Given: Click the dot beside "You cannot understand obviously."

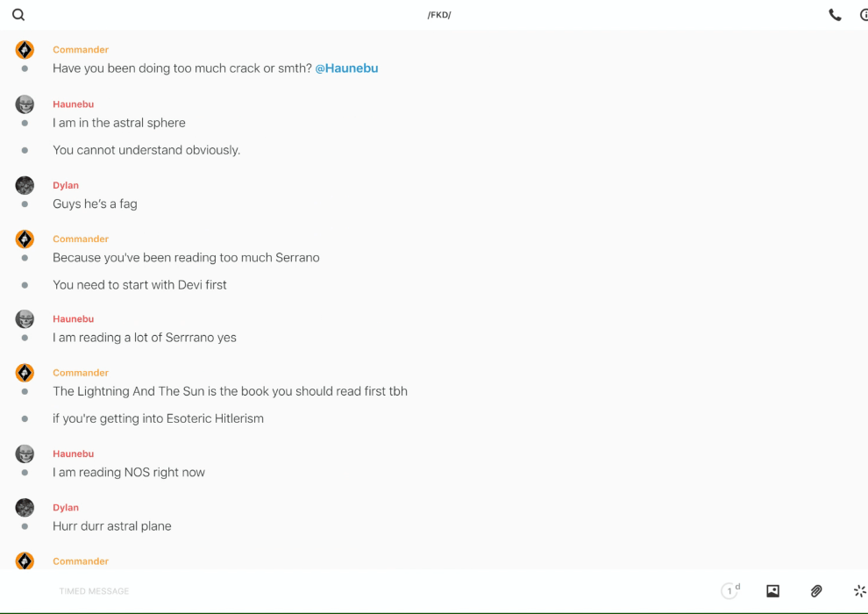Looking at the screenshot, I should (25, 150).
